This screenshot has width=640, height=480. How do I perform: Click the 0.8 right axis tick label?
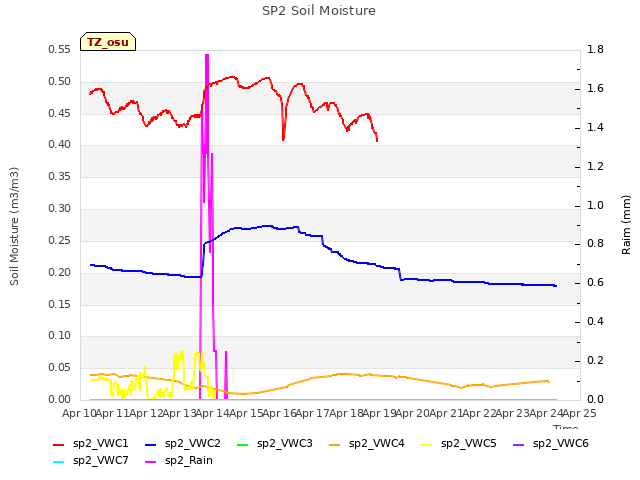click(x=596, y=244)
